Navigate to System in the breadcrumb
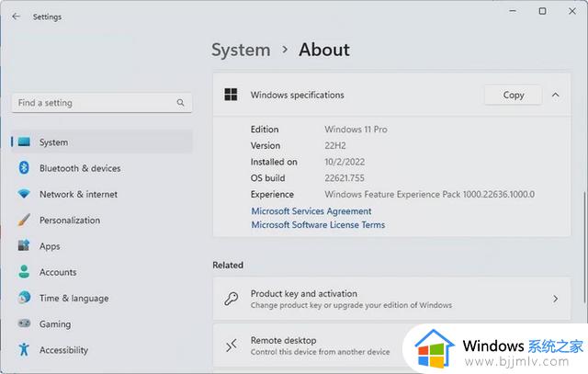The image size is (588, 374). point(241,50)
